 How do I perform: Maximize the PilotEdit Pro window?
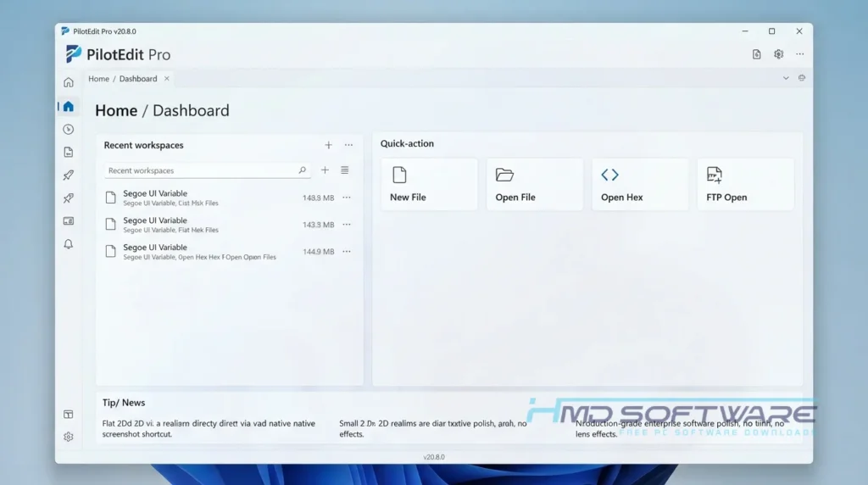tap(771, 31)
